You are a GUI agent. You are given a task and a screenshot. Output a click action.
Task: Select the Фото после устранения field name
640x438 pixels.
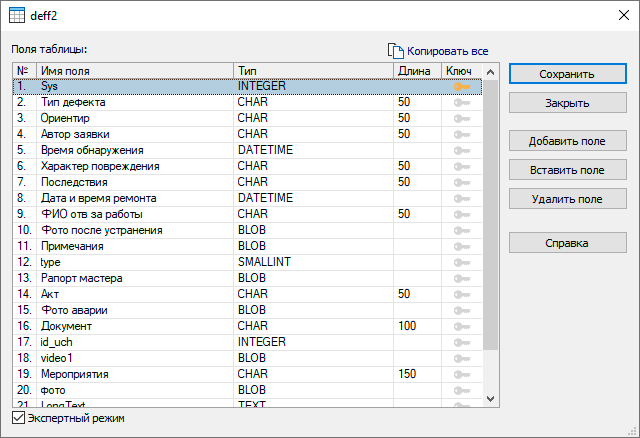[102, 230]
